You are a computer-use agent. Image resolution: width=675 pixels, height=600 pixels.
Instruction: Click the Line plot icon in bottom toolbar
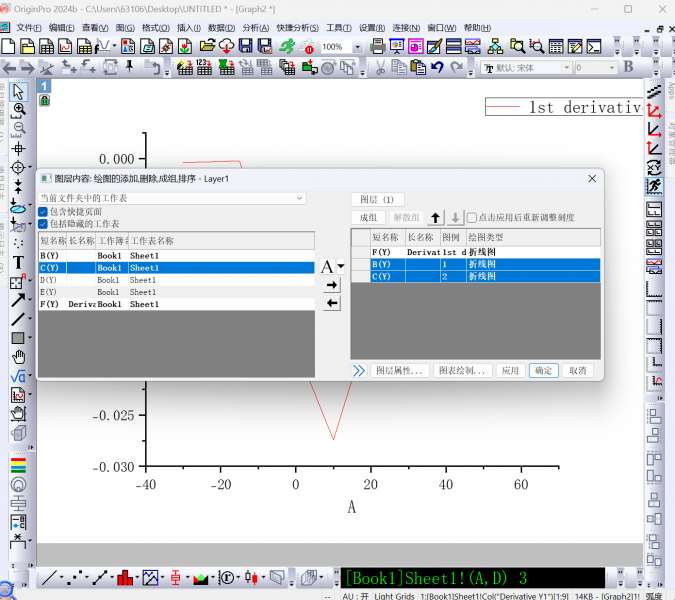(x=49, y=578)
